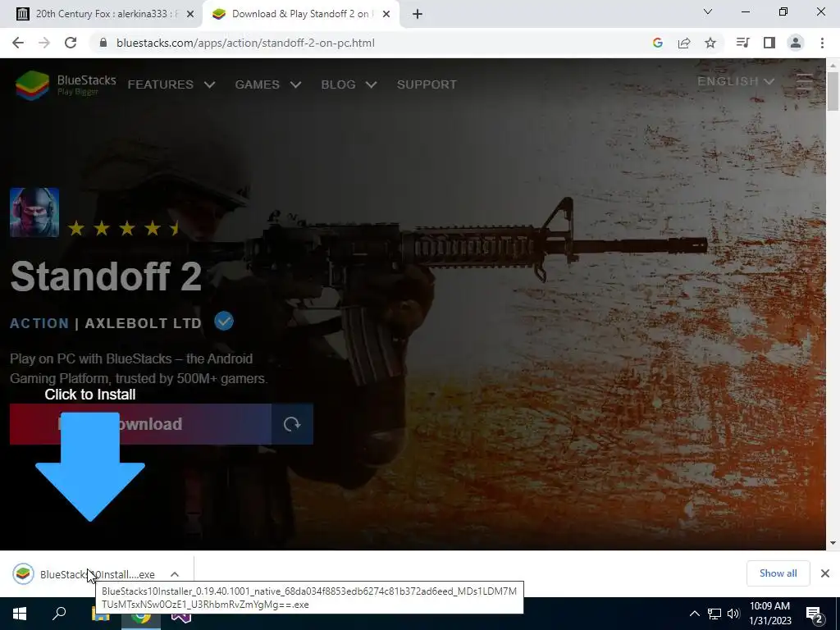Screen dimensions: 840x630
Task: Click the scrollbar down arrow
Action: pyautogui.click(x=833, y=543)
